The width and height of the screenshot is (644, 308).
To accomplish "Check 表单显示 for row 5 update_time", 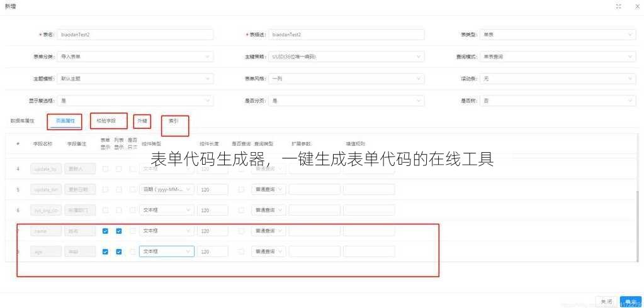I will click(x=105, y=189).
